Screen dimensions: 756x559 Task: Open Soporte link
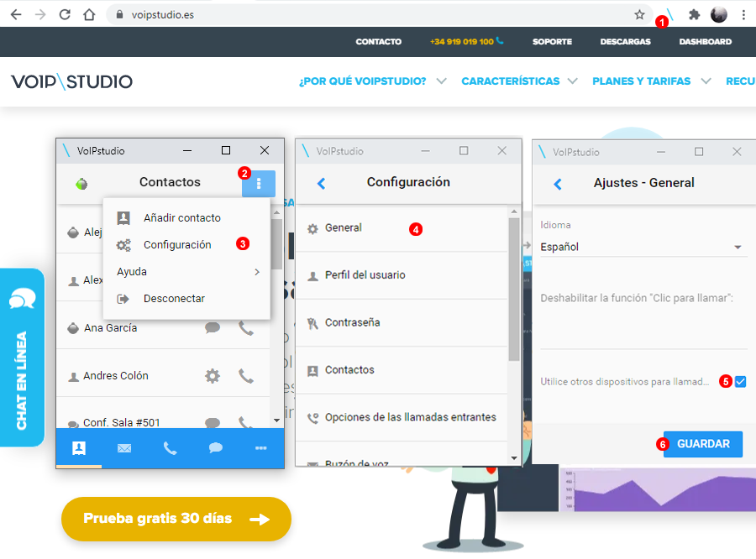[x=552, y=41]
